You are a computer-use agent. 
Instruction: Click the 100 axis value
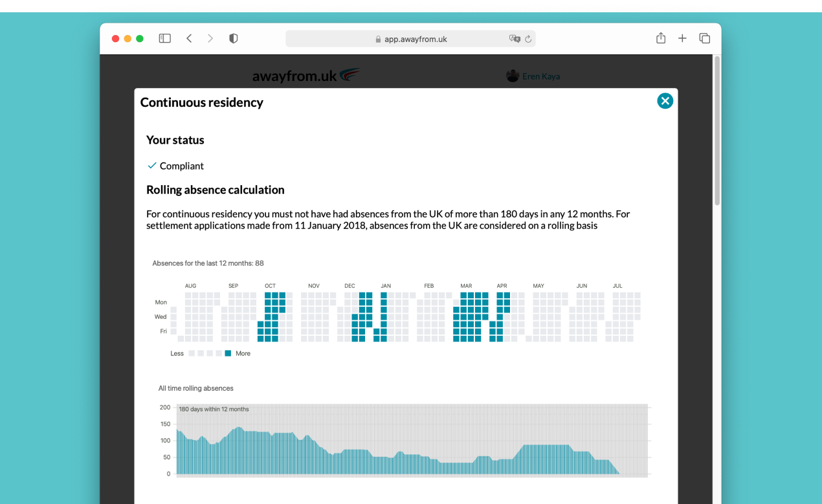tap(165, 441)
